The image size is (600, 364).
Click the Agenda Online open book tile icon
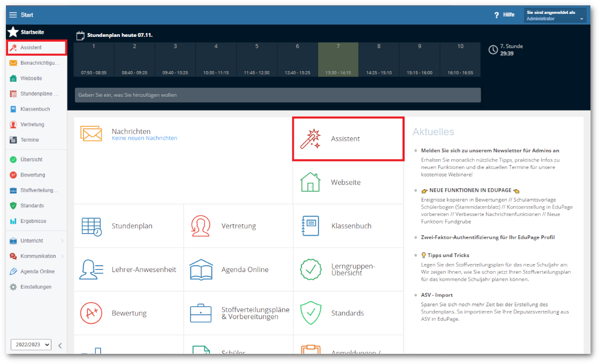(x=201, y=269)
